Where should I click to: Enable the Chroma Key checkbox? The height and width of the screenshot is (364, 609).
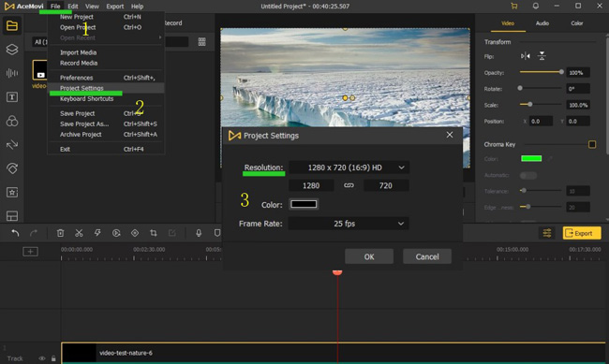click(x=592, y=144)
